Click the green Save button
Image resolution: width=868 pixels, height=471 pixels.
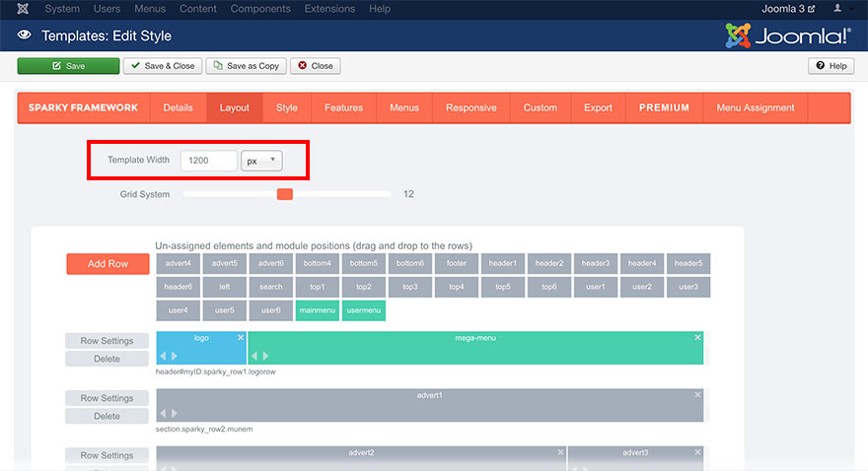[x=68, y=66]
